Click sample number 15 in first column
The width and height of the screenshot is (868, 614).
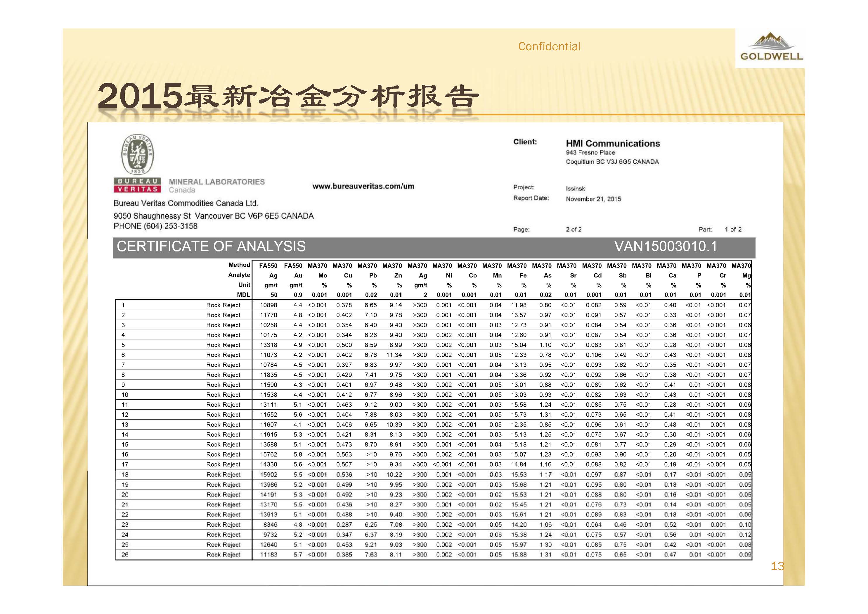(x=125, y=445)
